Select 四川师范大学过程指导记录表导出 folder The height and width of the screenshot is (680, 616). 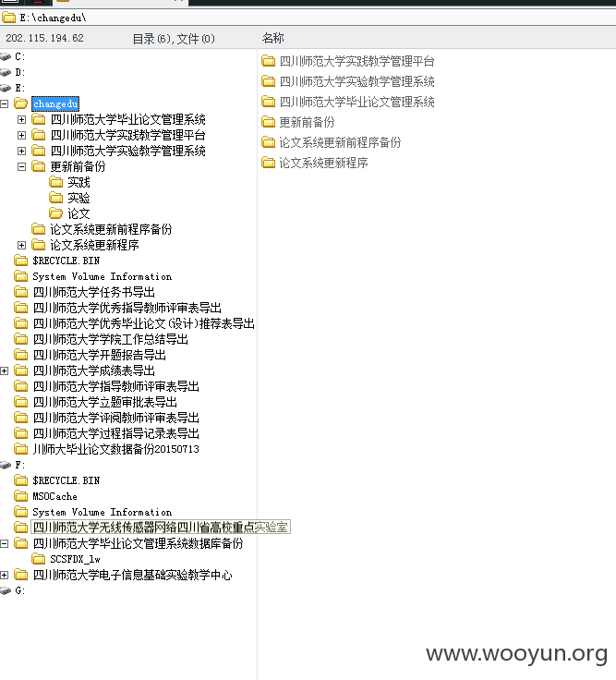coord(116,433)
